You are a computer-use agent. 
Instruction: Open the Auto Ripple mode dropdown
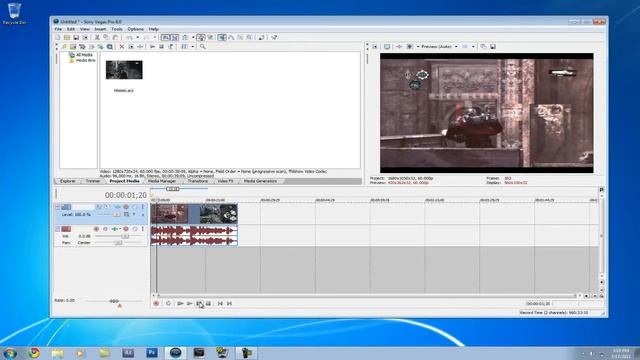(x=193, y=38)
